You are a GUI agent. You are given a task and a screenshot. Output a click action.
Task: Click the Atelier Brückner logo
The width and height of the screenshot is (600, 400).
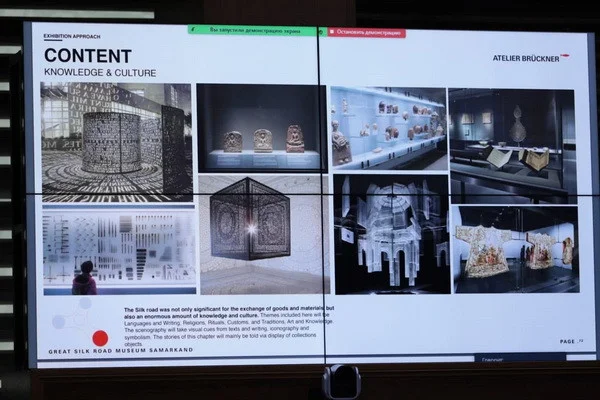click(531, 58)
